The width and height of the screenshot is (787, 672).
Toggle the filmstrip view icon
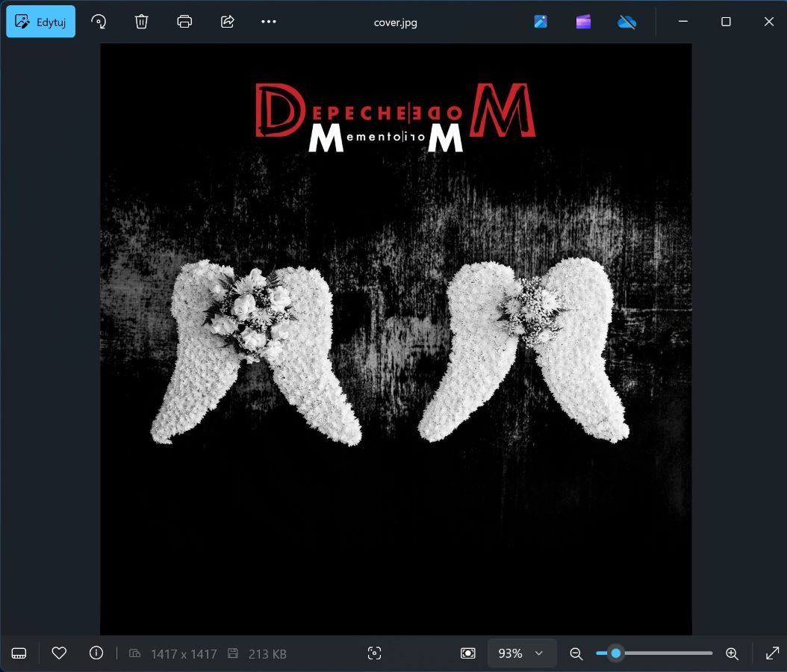(x=19, y=653)
